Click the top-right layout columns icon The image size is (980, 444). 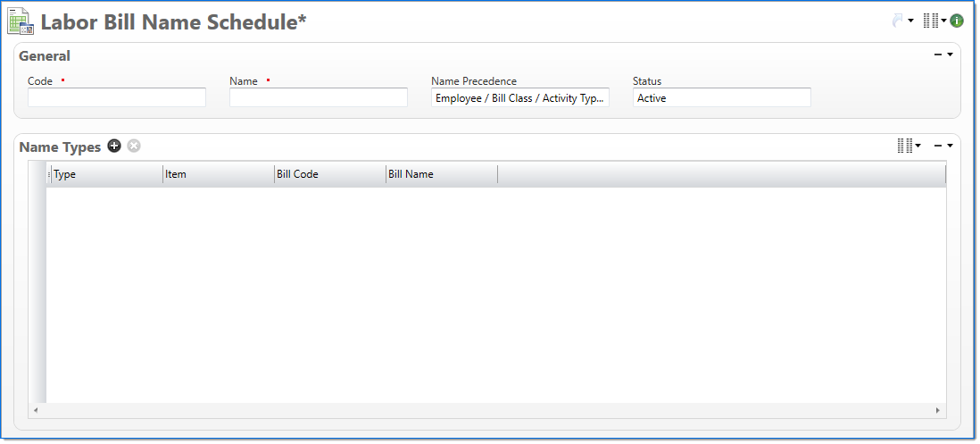(x=931, y=21)
